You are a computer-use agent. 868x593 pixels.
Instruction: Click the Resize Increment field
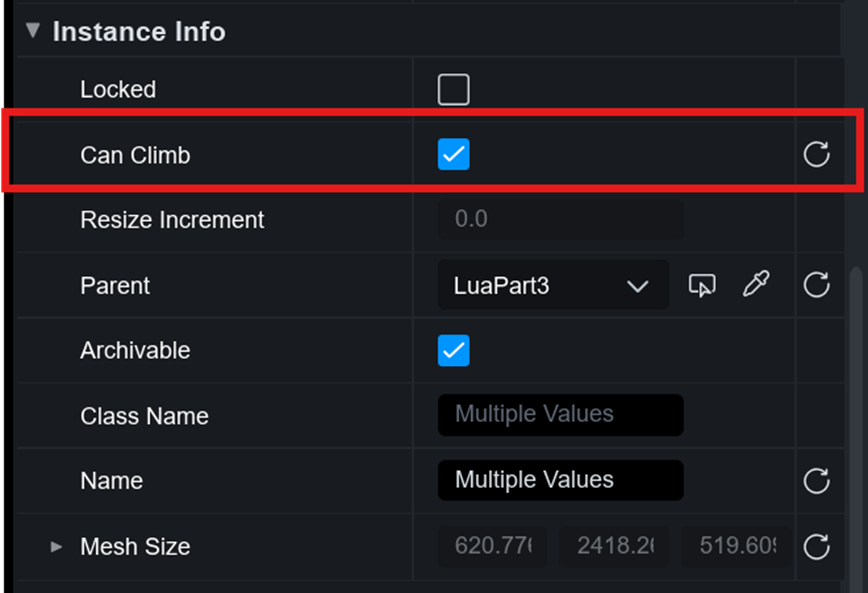pos(560,220)
